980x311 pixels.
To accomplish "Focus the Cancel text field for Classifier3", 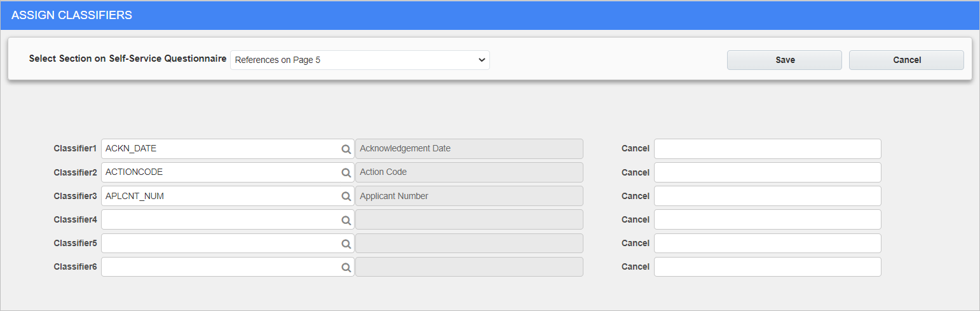I will (x=768, y=196).
